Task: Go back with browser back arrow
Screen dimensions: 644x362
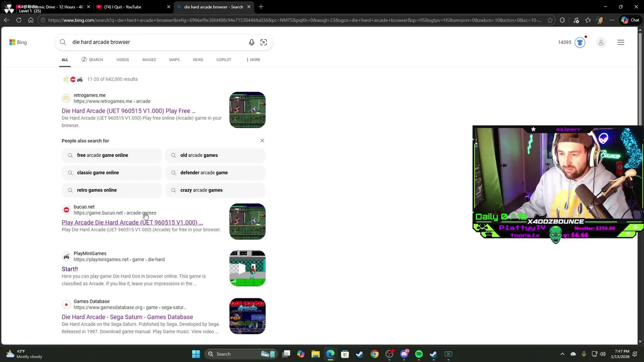Action: tap(6, 20)
